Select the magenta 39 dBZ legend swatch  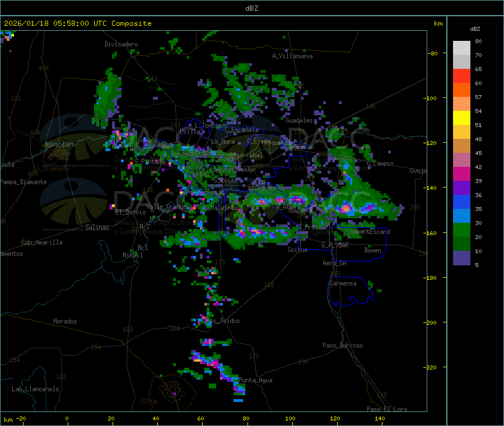[461, 174]
